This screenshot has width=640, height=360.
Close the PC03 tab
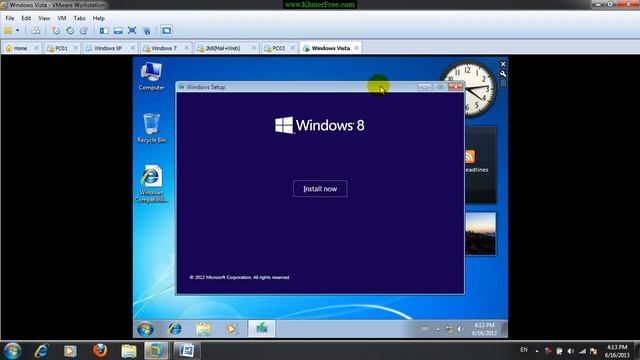[292, 48]
